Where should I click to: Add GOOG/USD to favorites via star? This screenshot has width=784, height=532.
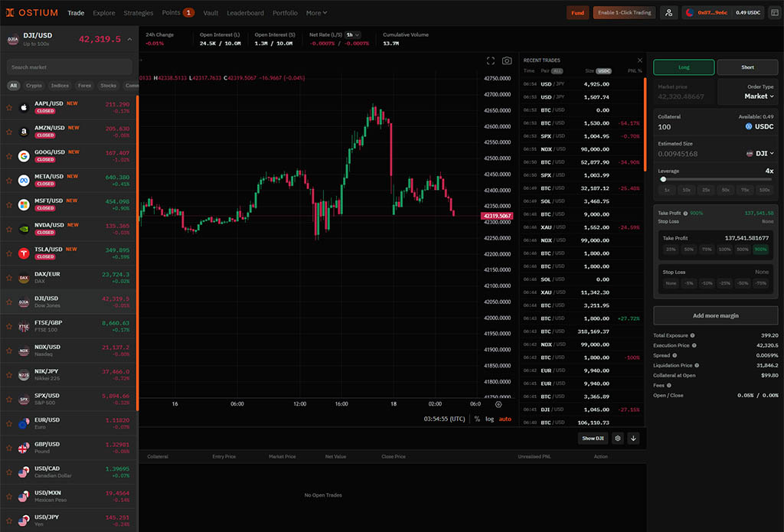9,156
